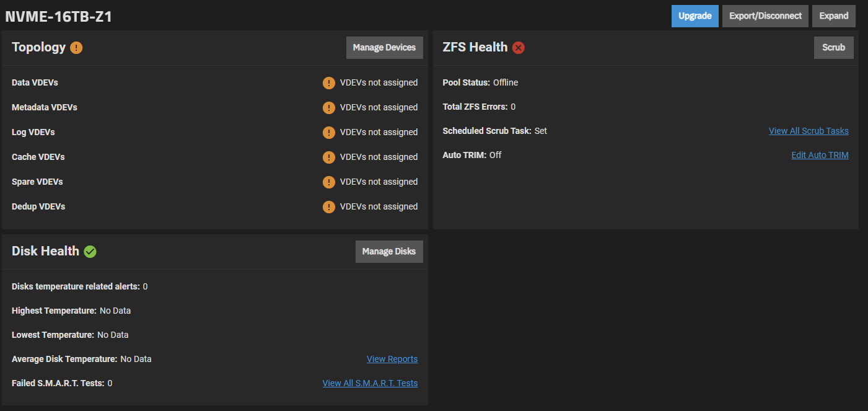Click the ZFS Health red error icon

pos(519,48)
